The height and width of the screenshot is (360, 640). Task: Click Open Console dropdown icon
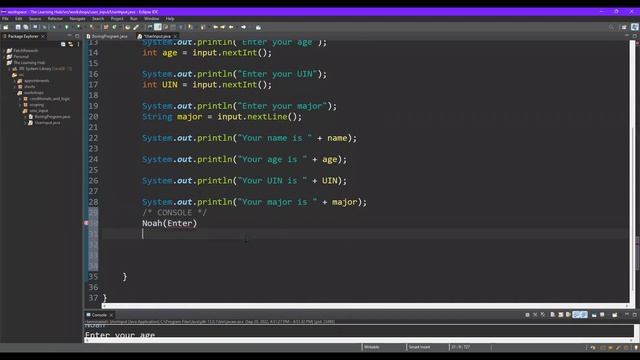pyautogui.click(x=615, y=315)
